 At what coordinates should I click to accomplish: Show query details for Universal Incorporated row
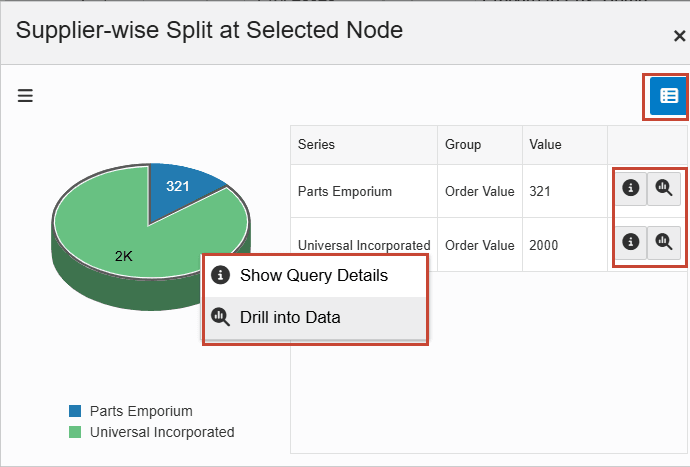pos(630,241)
